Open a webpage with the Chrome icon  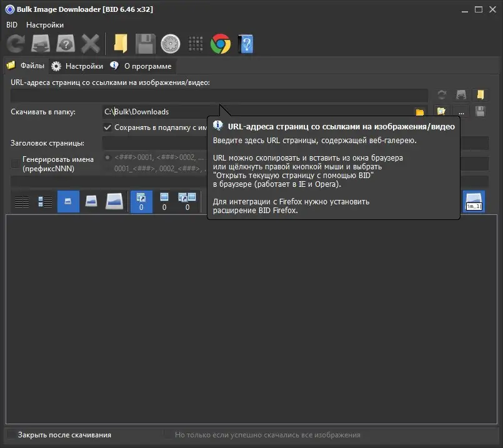click(220, 43)
